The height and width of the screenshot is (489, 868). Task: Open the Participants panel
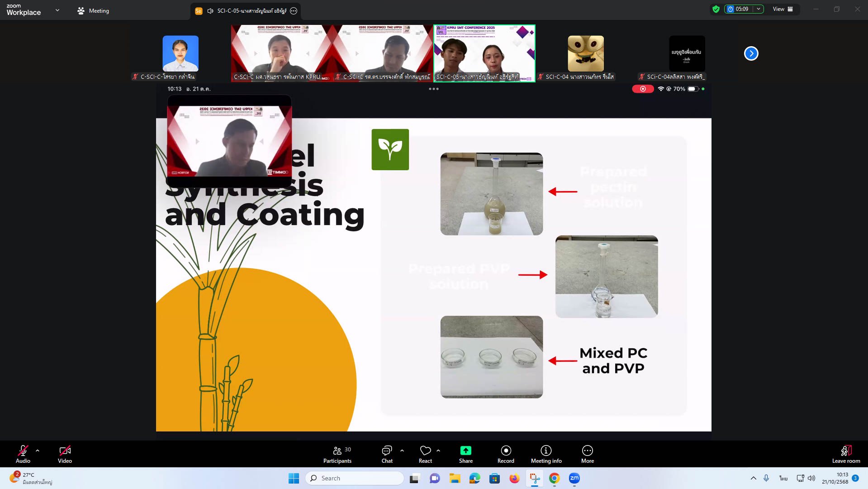[337, 454]
